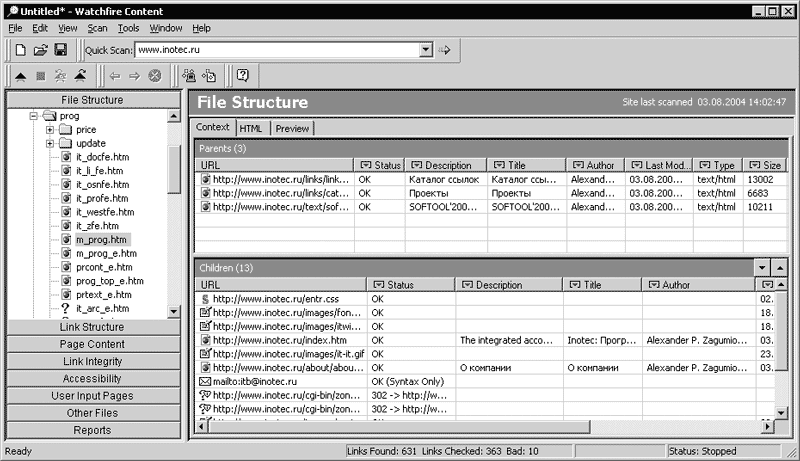
Task: Click the question mark icon beside it_arc_e.htm
Action: (65, 308)
